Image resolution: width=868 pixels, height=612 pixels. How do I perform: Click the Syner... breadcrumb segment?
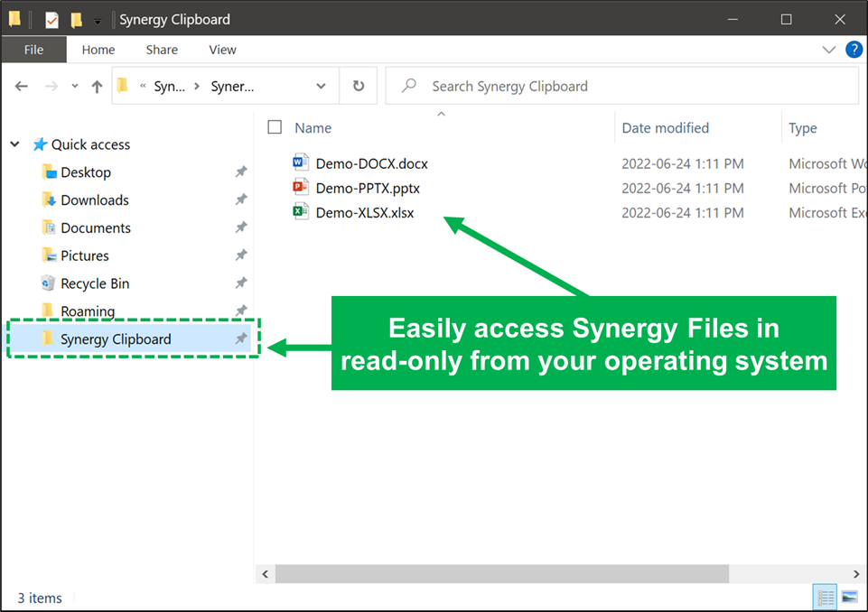coord(232,87)
